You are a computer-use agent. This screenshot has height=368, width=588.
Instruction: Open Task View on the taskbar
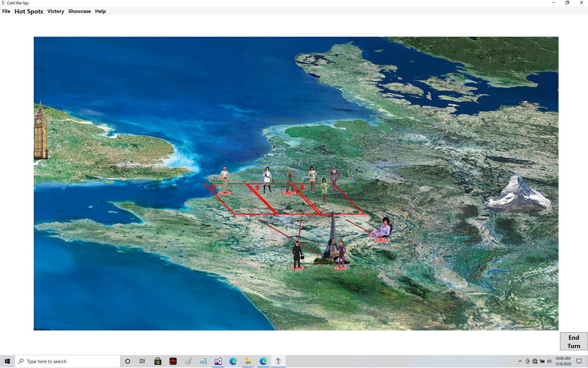click(142, 361)
